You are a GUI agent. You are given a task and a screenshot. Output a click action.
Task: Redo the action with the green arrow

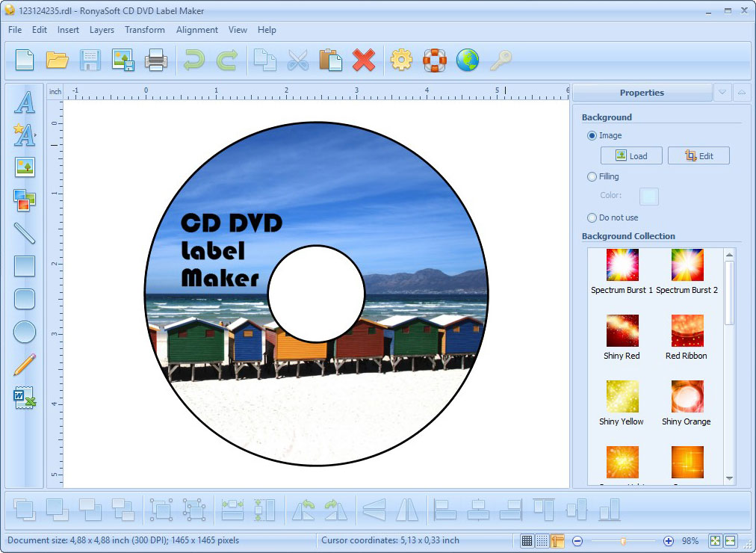tap(226, 61)
